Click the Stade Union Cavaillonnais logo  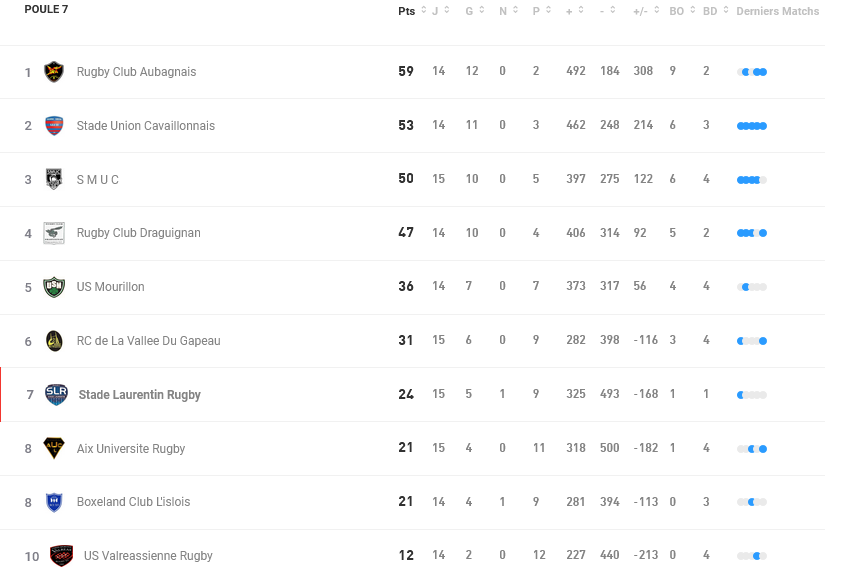pyautogui.click(x=54, y=126)
